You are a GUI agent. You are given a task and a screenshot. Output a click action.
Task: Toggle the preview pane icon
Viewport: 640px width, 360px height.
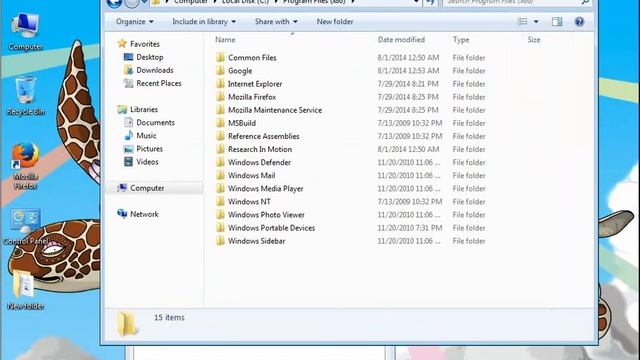pyautogui.click(x=557, y=22)
